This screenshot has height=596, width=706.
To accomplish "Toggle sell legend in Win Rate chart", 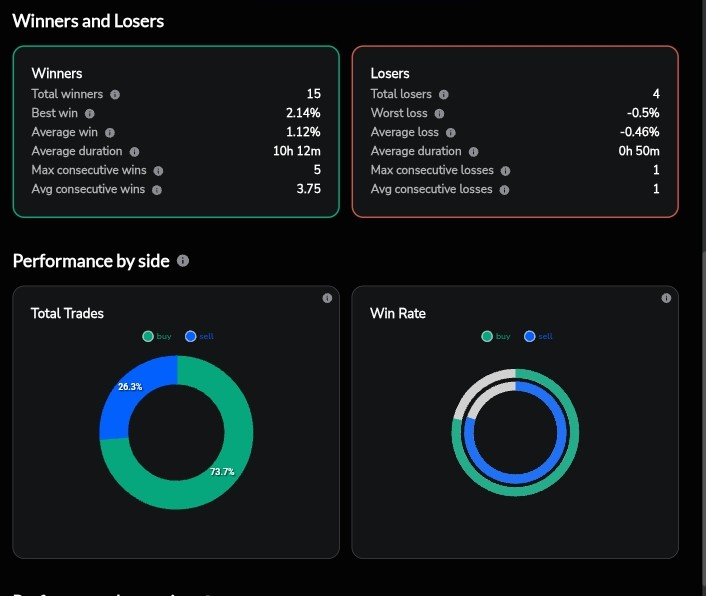I will tap(539, 336).
